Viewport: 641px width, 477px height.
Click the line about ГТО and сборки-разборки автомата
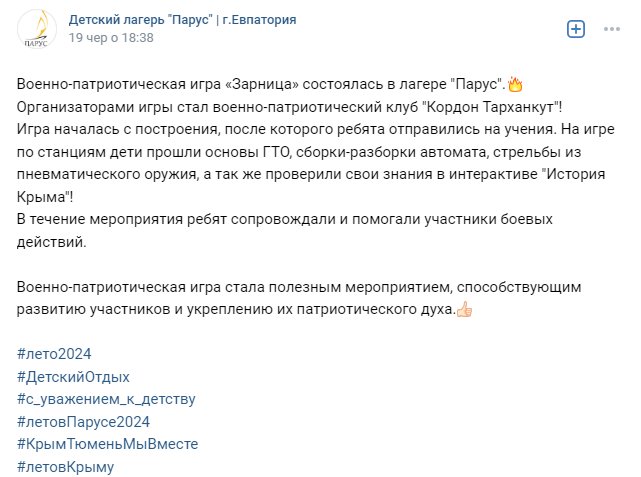[x=299, y=152]
